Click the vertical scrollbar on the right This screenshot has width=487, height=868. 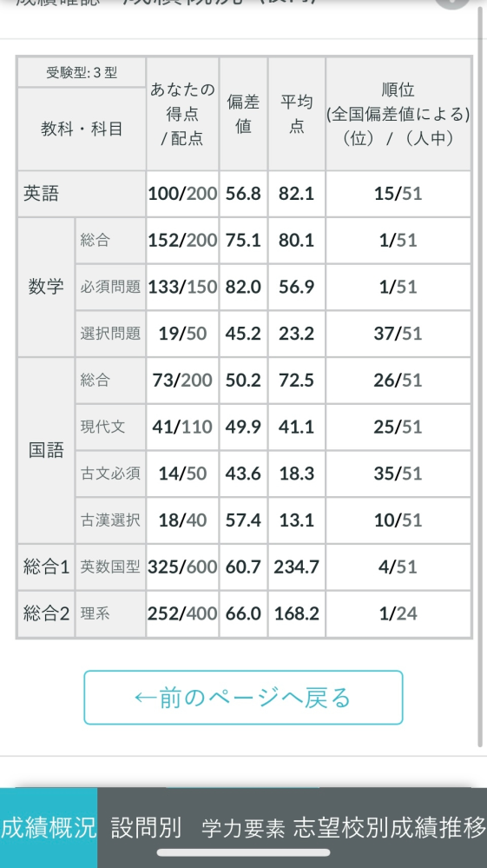[480, 376]
